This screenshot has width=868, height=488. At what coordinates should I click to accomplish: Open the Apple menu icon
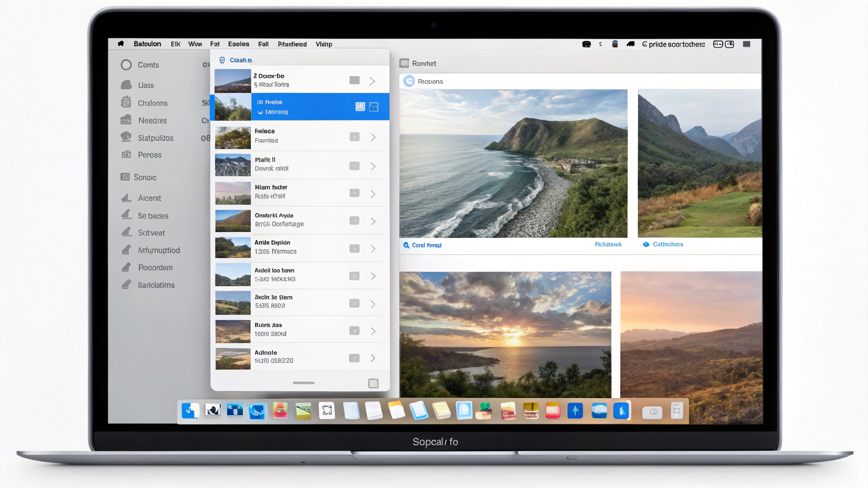click(x=121, y=44)
